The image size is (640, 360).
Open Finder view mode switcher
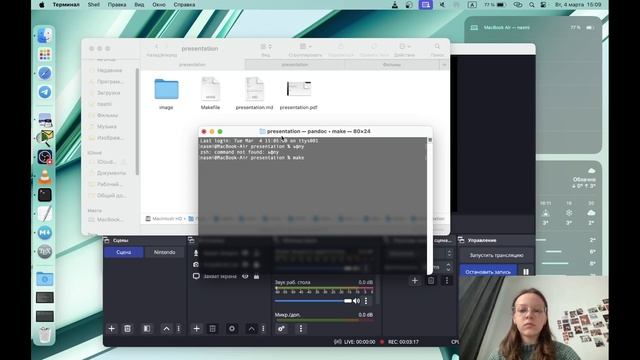click(266, 47)
